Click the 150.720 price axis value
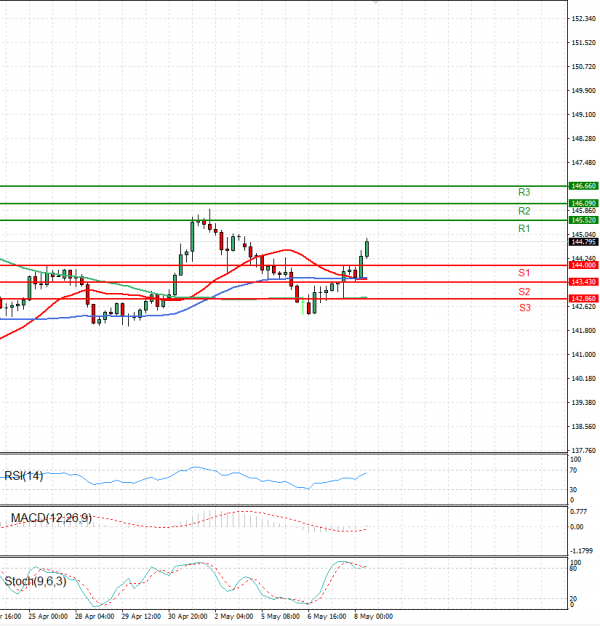Image resolution: width=600 pixels, height=626 pixels. point(584,67)
